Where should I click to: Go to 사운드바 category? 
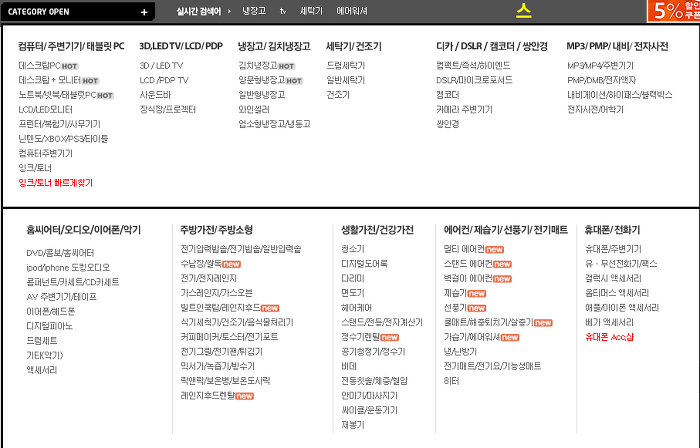[x=155, y=95]
